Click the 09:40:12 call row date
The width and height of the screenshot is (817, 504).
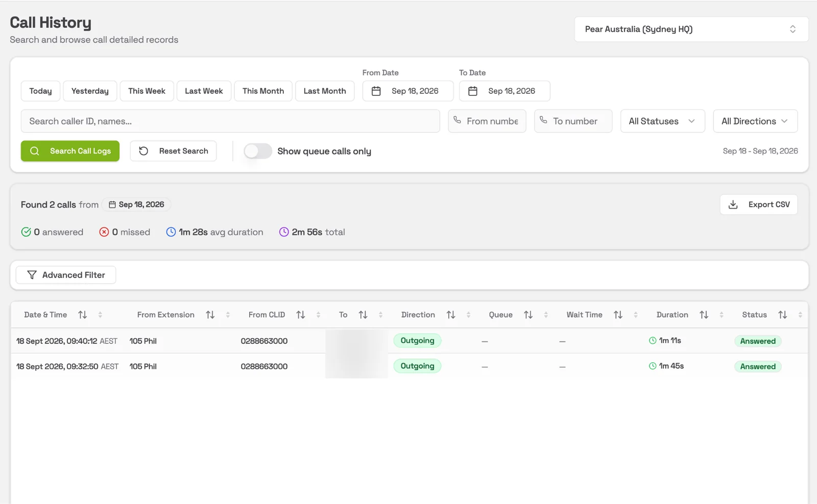67,341
